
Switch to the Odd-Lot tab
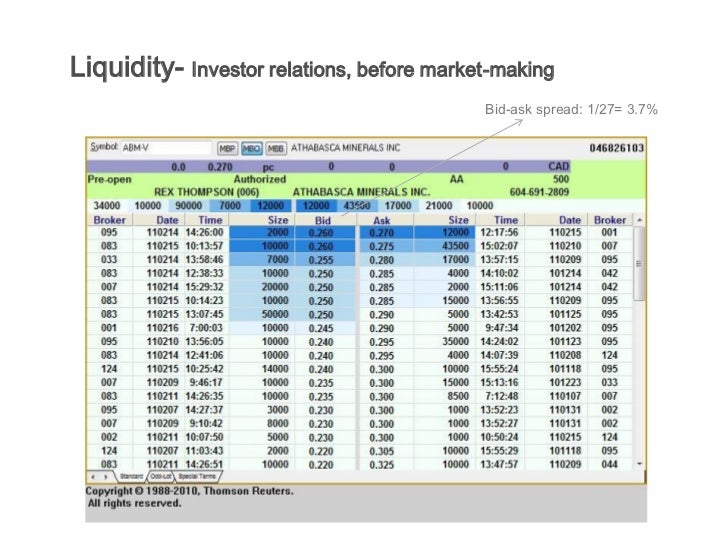point(161,476)
